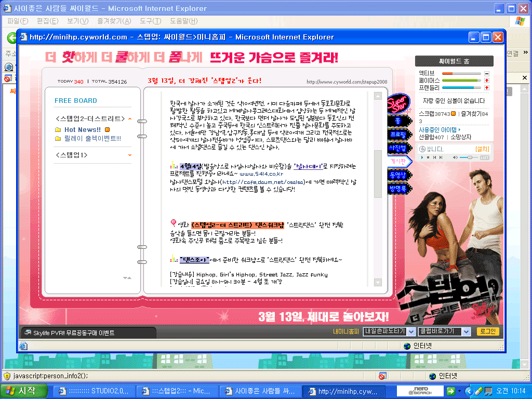Open the nero search dropdown arrow in taskbar

(x=459, y=391)
